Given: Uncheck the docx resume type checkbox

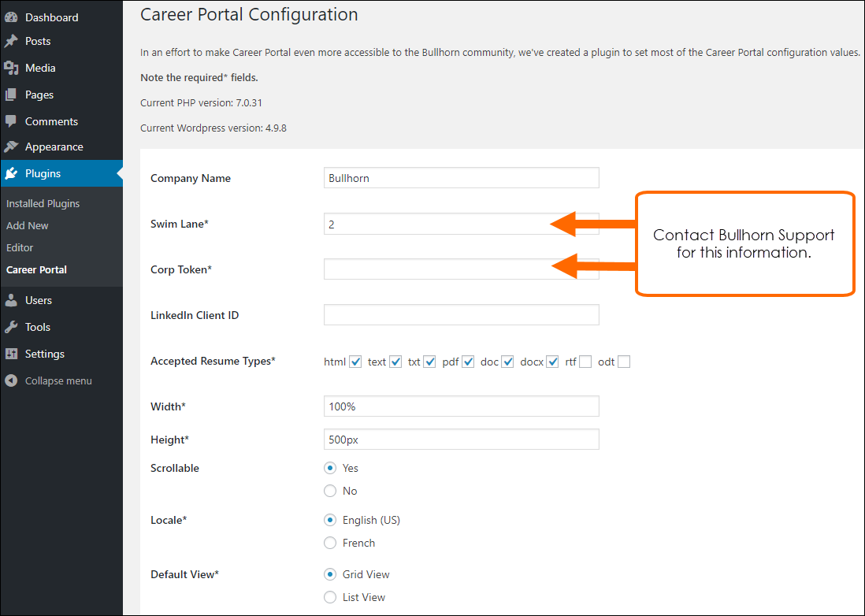Looking at the screenshot, I should (x=553, y=362).
